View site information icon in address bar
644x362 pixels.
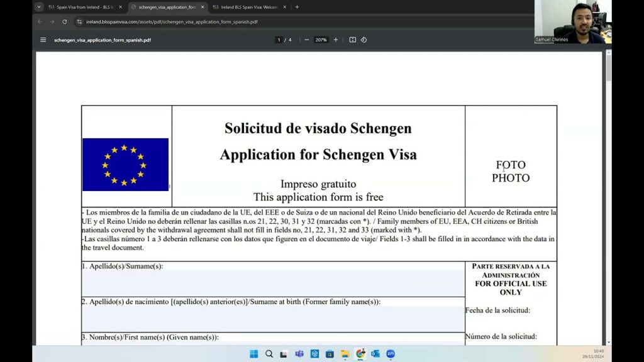(x=79, y=21)
